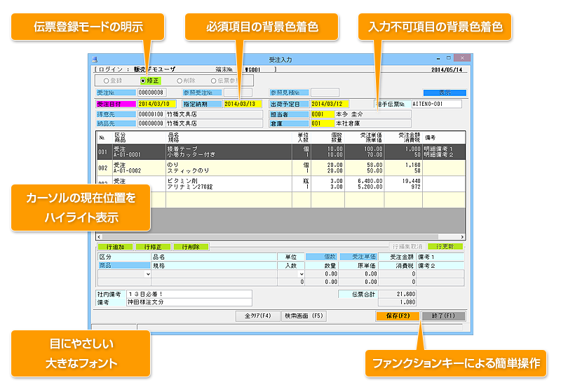Click the 出荷予定日 field 2014/03/12
561x392 pixels.
pos(330,104)
